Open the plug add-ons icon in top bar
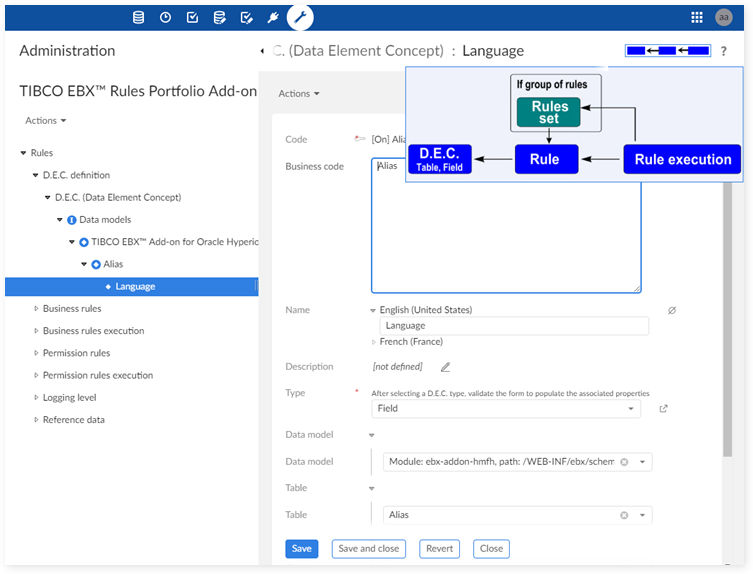This screenshot has width=753, height=574. [273, 18]
